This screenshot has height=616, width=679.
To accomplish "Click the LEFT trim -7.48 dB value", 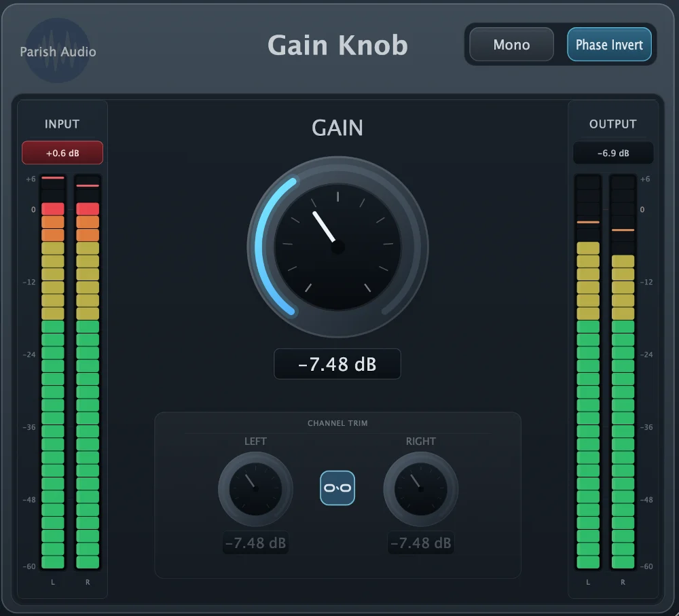I will (255, 543).
